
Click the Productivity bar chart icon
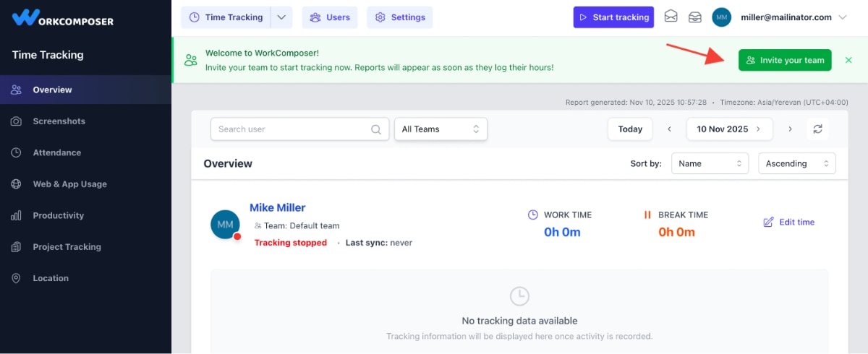pos(16,215)
